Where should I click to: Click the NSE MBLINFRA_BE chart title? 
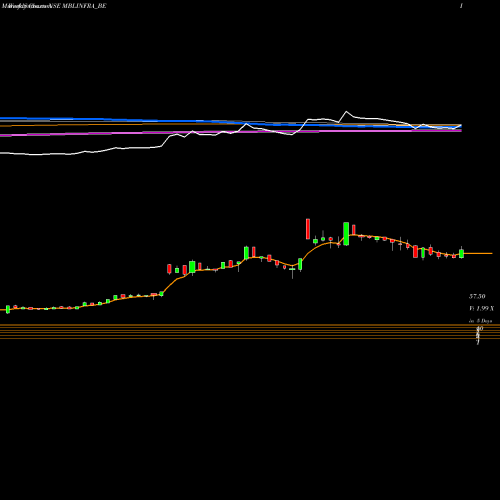pyautogui.click(x=78, y=6)
